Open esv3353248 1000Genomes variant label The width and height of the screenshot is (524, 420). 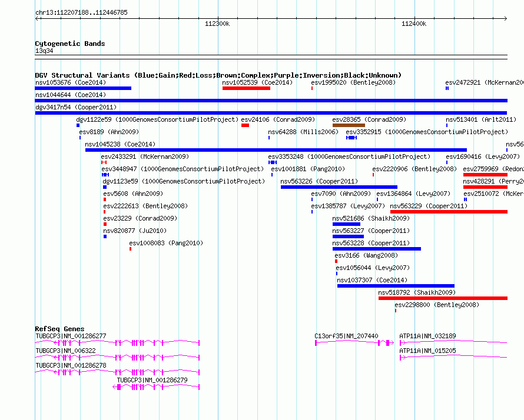(x=349, y=156)
